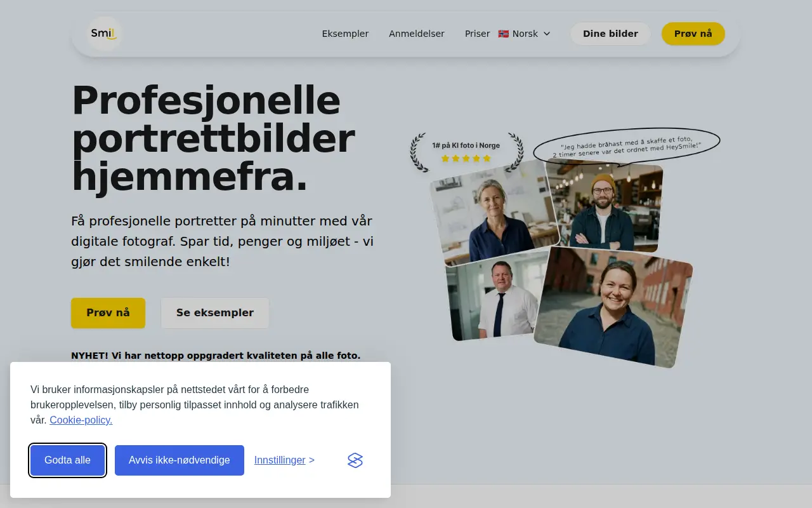Open the cookie consent provider logo icon
The height and width of the screenshot is (508, 812).
click(x=355, y=460)
